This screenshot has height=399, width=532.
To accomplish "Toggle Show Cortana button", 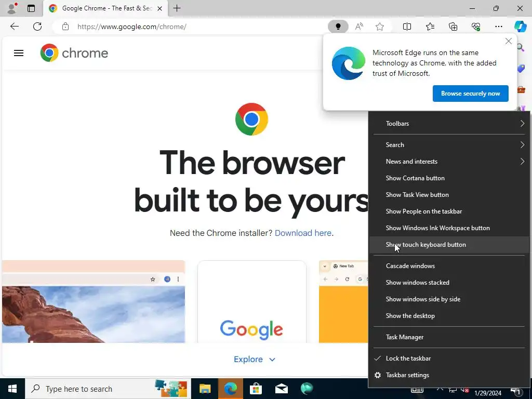I will pos(449,178).
